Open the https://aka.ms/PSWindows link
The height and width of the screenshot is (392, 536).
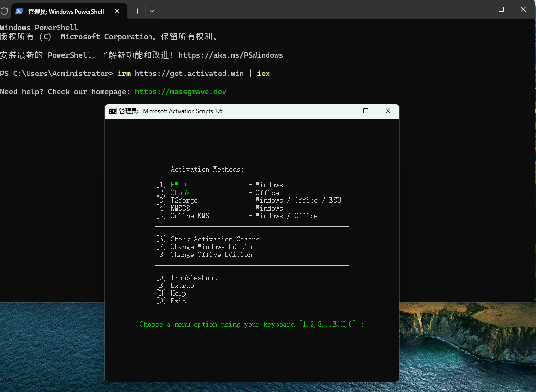coord(231,55)
